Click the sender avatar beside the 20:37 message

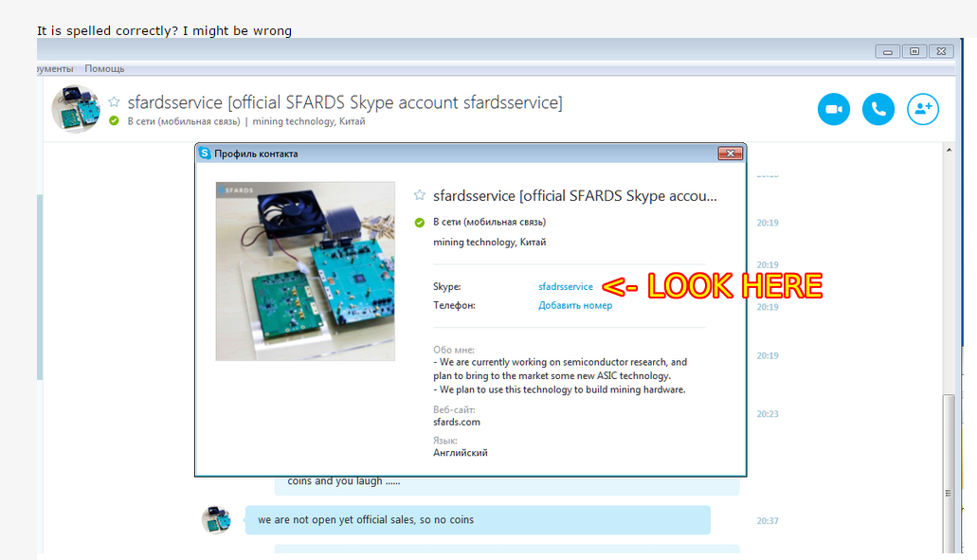pyautogui.click(x=217, y=519)
